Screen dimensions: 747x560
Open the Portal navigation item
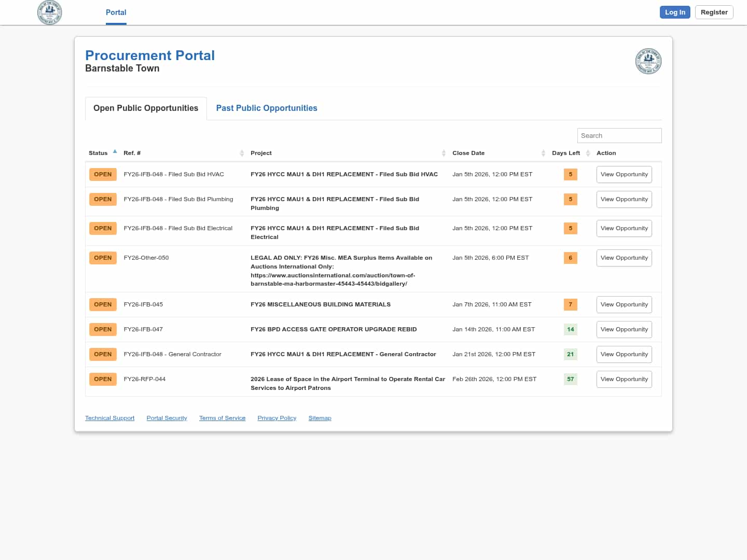pos(116,12)
